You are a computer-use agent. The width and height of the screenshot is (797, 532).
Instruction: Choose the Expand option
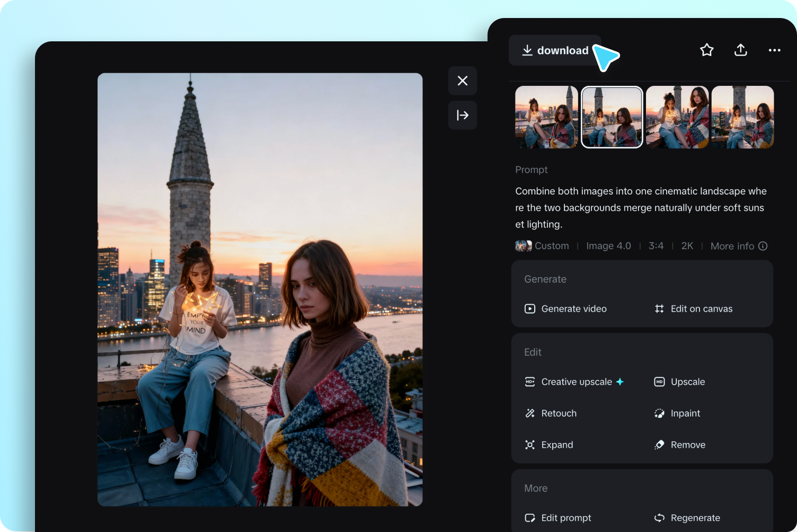click(x=549, y=445)
